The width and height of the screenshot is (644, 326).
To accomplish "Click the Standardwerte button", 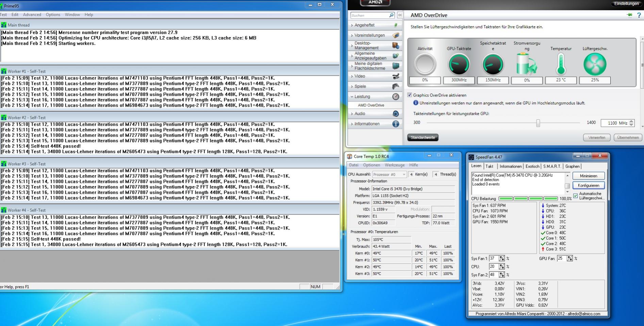I will point(423,138).
